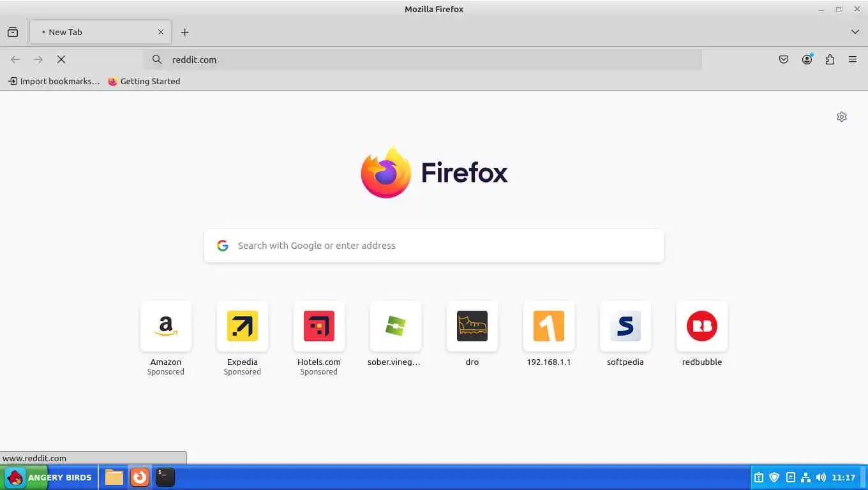Expand the list all tabs chevron
This screenshot has width=868, height=490.
click(x=855, y=32)
